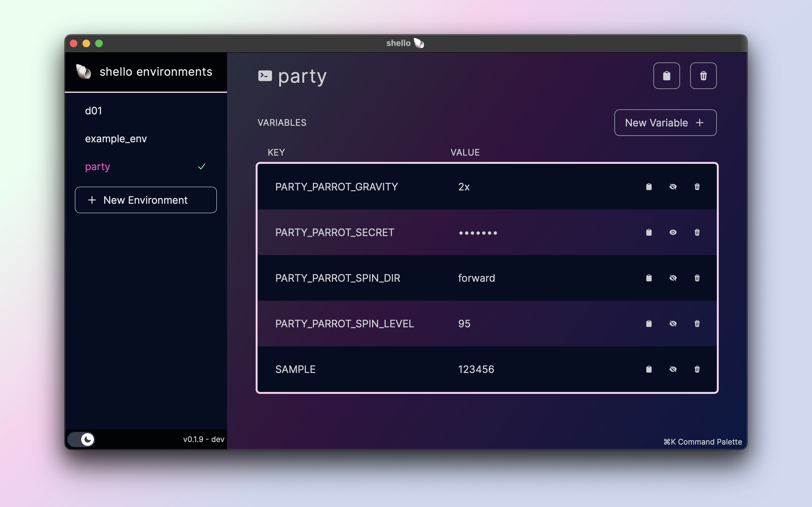Click the PARTY_PARROT_SPIN_DIR forward value
The image size is (812, 507).
pos(476,278)
